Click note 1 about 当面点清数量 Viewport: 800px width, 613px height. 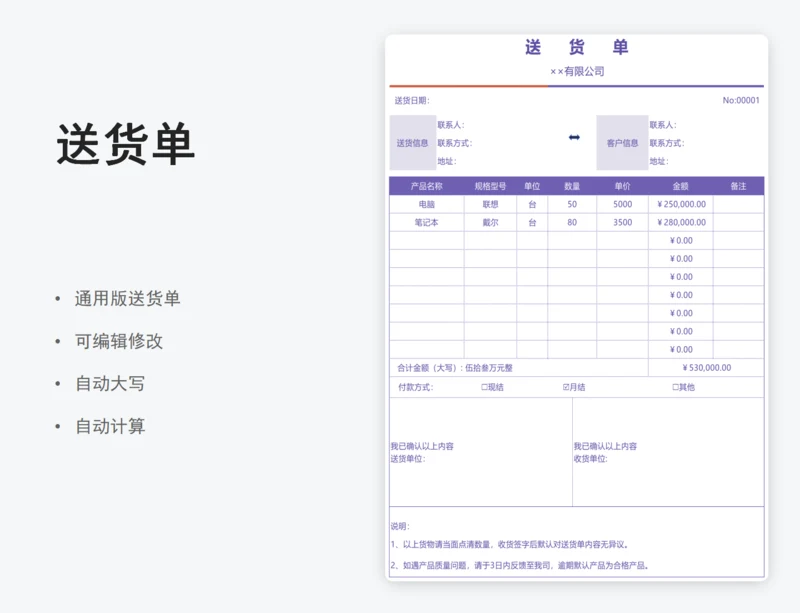coord(510,545)
